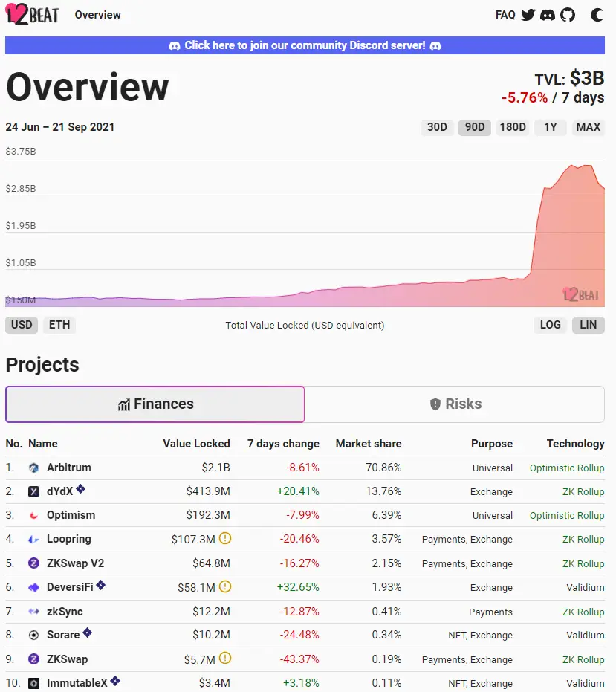Click diamond badge next to Sorare
Screen dimensions: 616x692
(88, 633)
